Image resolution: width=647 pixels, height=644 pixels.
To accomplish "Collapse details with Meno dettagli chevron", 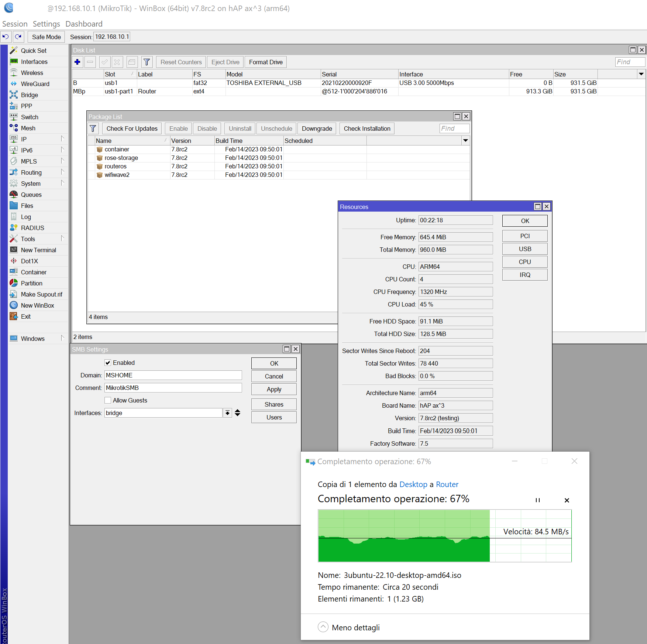I will [323, 627].
